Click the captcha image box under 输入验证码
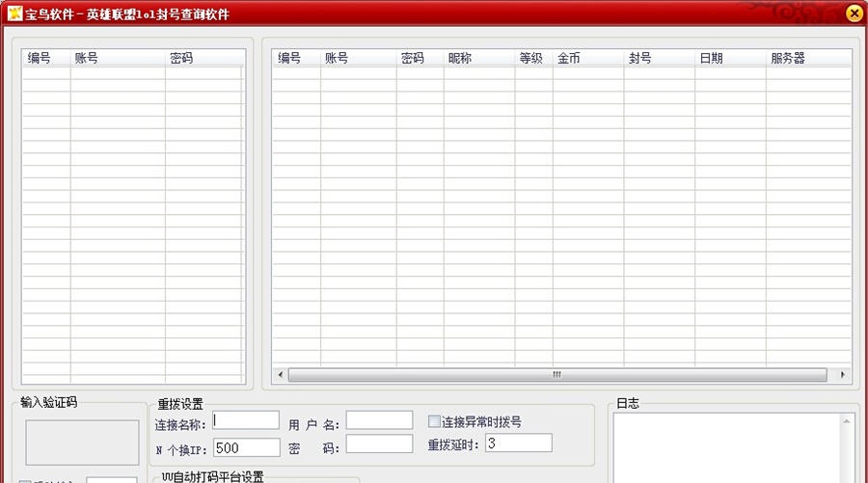Image resolution: width=868 pixels, height=483 pixels. [82, 443]
